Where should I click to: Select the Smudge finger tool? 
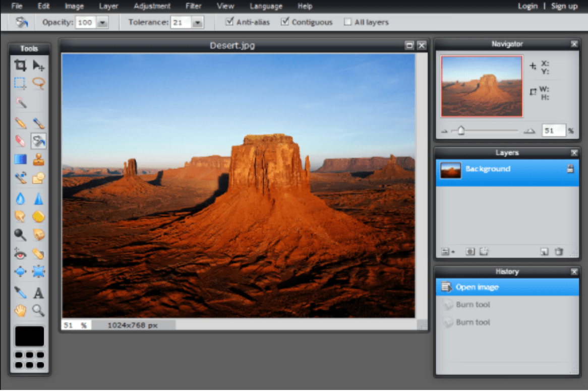coord(20,217)
